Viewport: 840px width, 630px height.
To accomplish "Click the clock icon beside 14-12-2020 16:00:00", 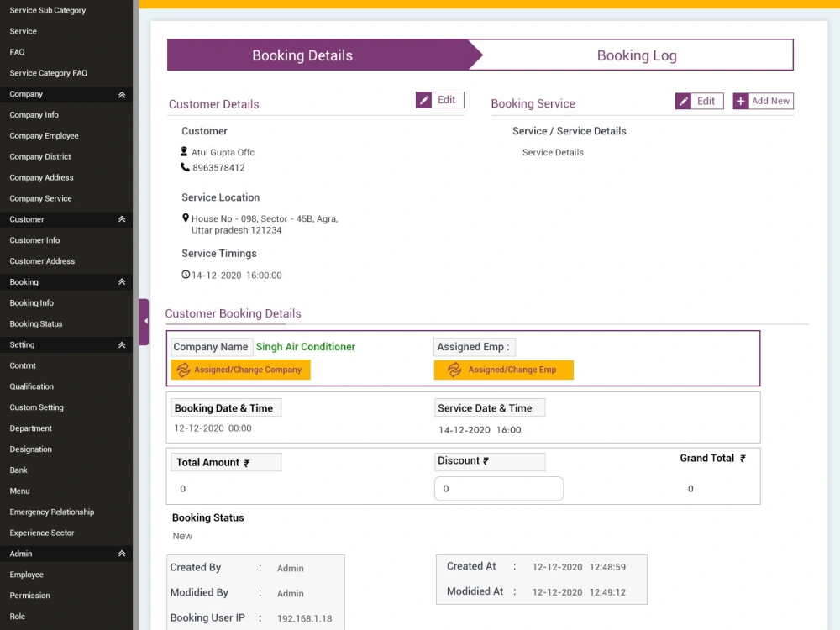I will click(186, 275).
